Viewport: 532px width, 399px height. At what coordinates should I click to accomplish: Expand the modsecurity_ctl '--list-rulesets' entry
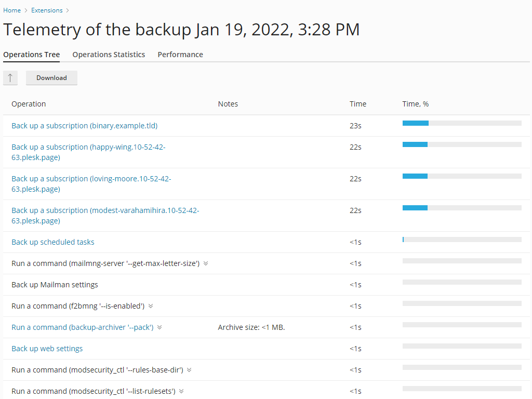coord(181,391)
